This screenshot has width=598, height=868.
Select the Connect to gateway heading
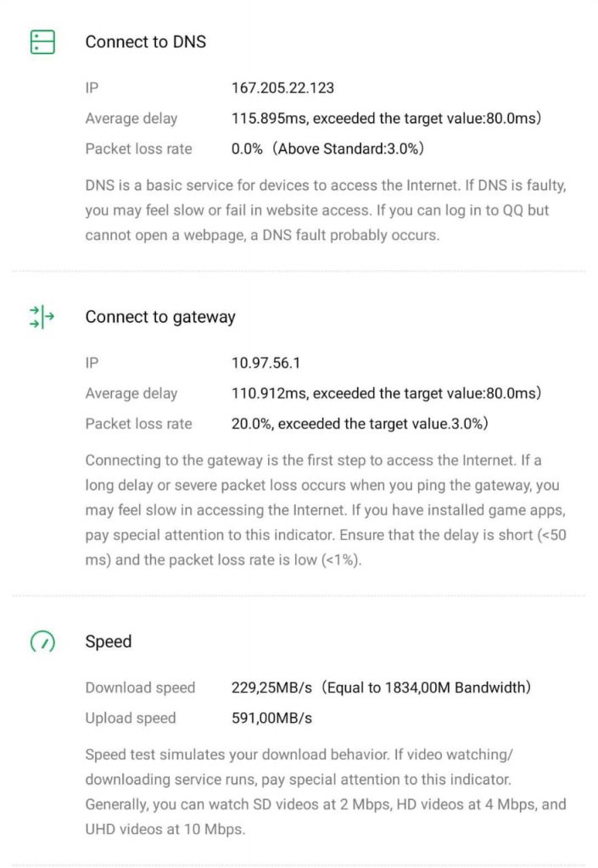(160, 317)
